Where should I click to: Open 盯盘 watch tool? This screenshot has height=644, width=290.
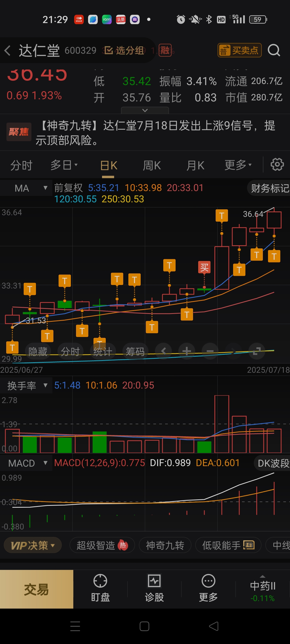[100, 588]
